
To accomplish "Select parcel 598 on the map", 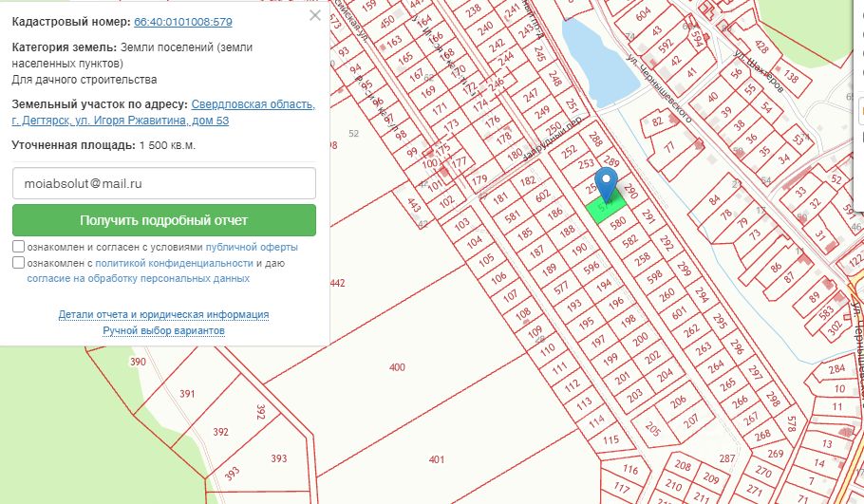I will (654, 276).
